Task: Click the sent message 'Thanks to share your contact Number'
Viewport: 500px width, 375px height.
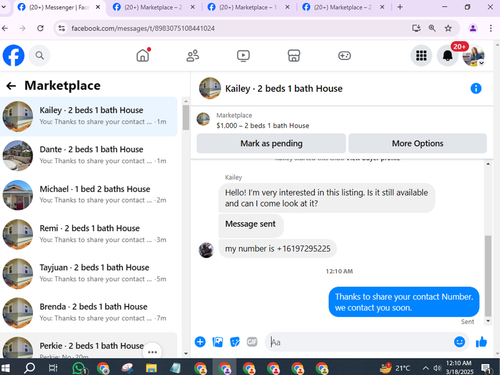Action: pos(404,302)
